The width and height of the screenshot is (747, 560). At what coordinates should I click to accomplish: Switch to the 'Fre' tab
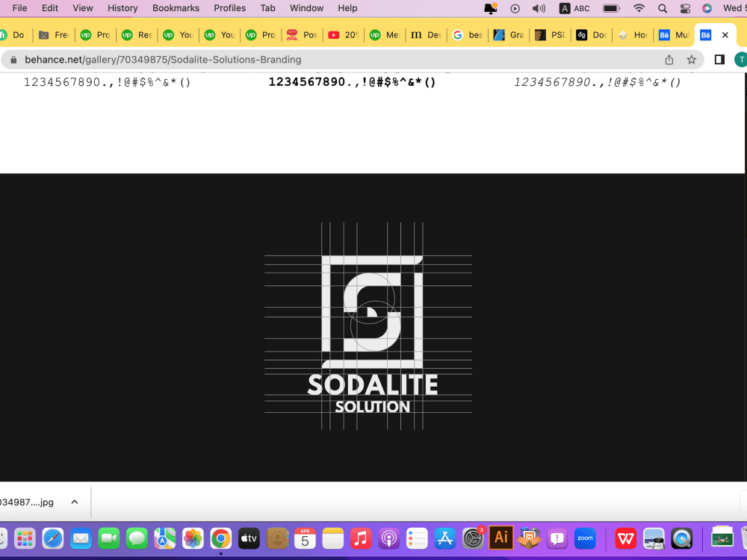click(x=54, y=35)
